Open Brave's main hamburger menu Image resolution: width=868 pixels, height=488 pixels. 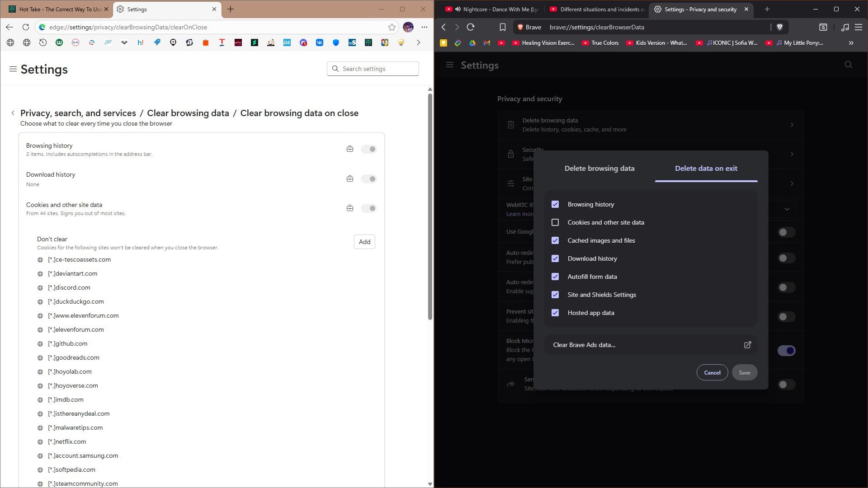[859, 27]
